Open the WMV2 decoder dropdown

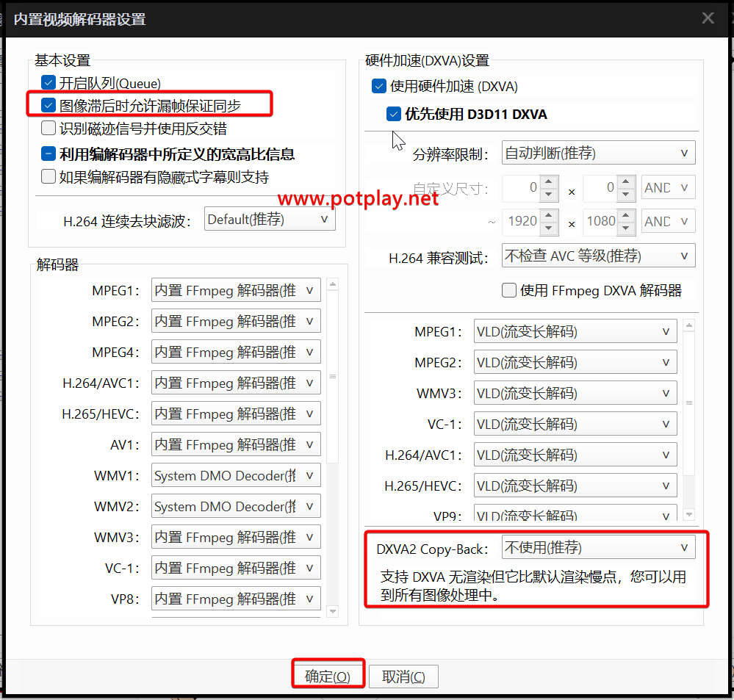tap(236, 506)
